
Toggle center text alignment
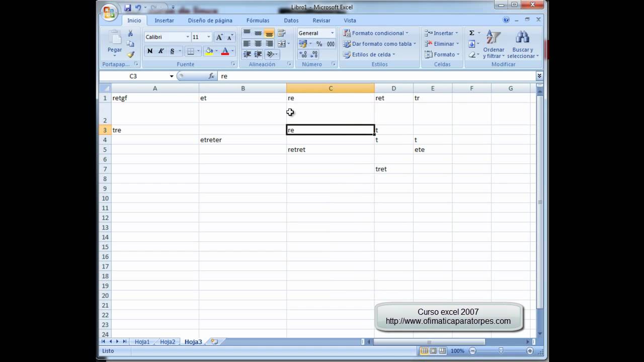258,44
